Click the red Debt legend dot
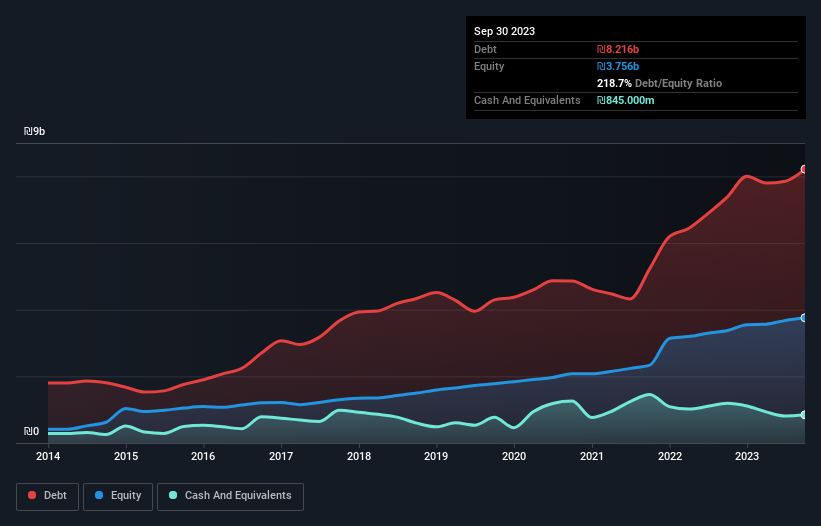The width and height of the screenshot is (821, 526). coord(33,495)
